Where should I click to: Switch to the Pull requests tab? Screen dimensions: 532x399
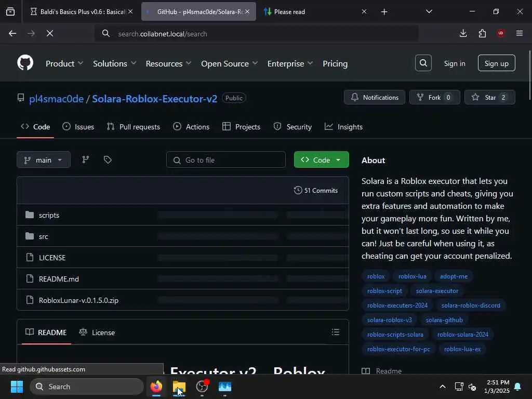tap(134, 127)
